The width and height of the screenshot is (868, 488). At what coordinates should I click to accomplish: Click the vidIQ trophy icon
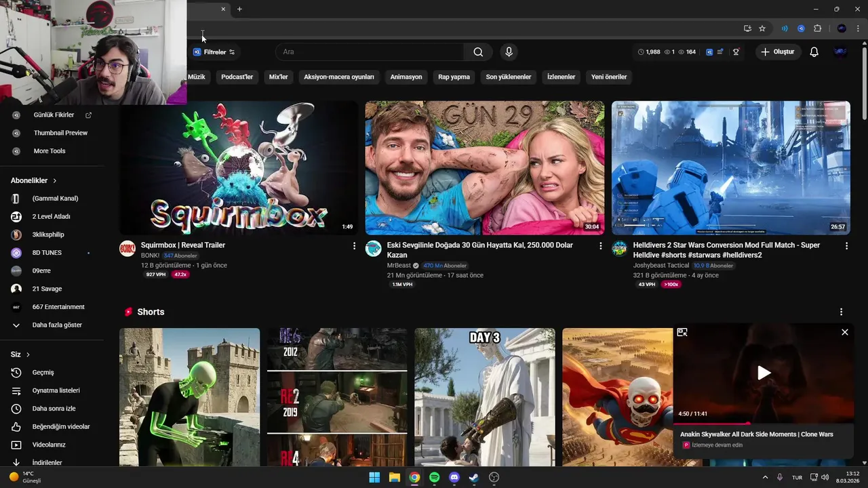tap(736, 52)
